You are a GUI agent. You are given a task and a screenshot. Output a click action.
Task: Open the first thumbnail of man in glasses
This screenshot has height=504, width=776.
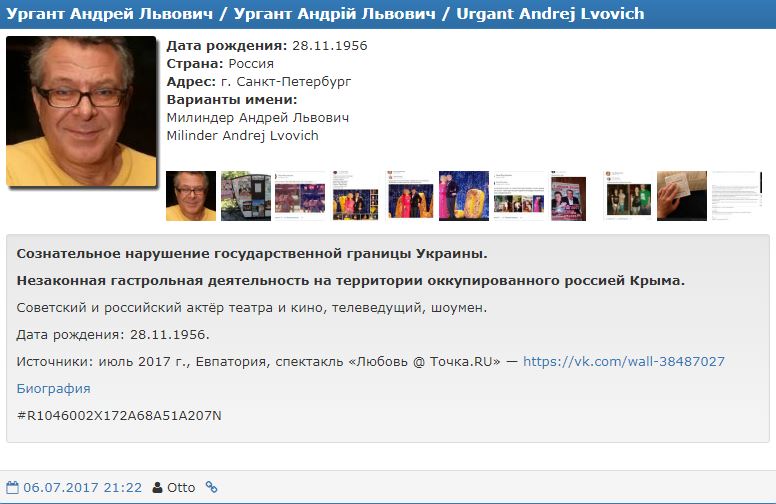[x=191, y=196]
